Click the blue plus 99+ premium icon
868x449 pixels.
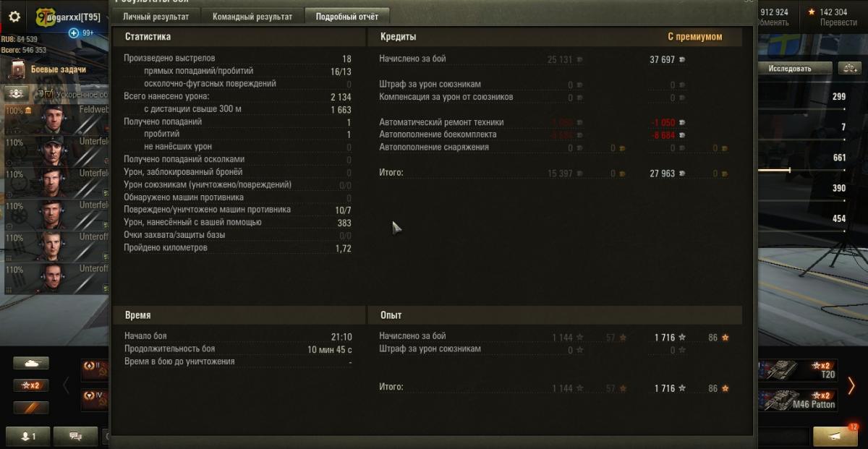click(81, 33)
